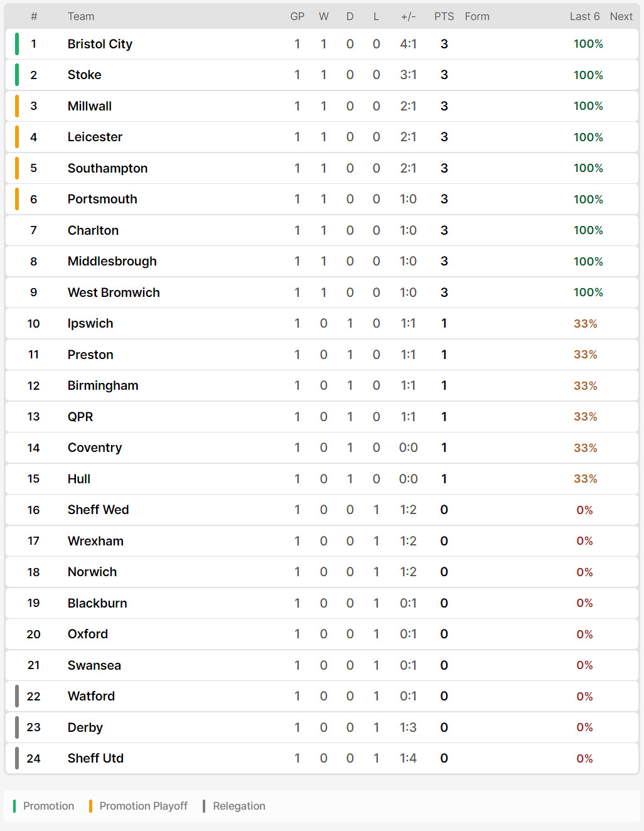Select the Form column header
The height and width of the screenshot is (831, 644).
click(477, 16)
